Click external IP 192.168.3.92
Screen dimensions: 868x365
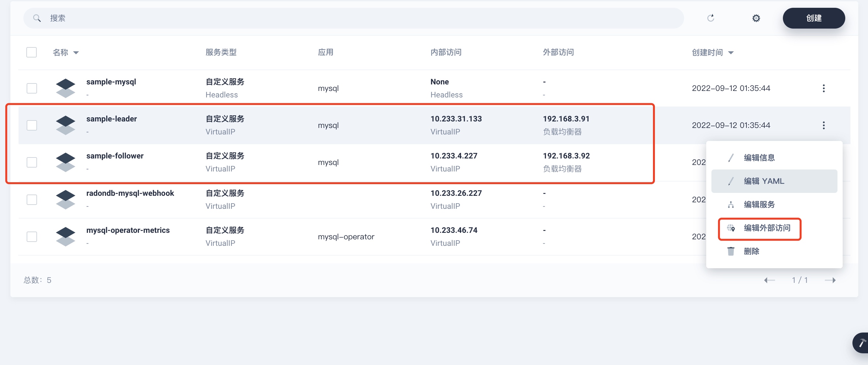[x=567, y=156]
